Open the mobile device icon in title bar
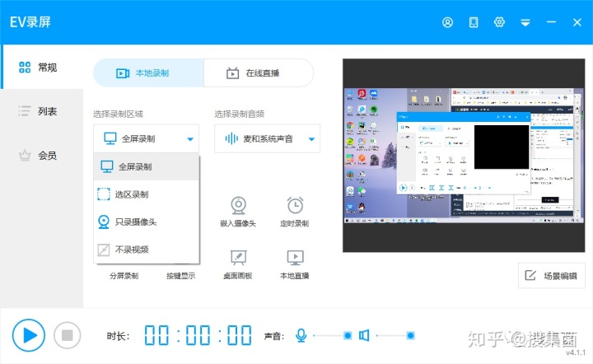 (474, 22)
